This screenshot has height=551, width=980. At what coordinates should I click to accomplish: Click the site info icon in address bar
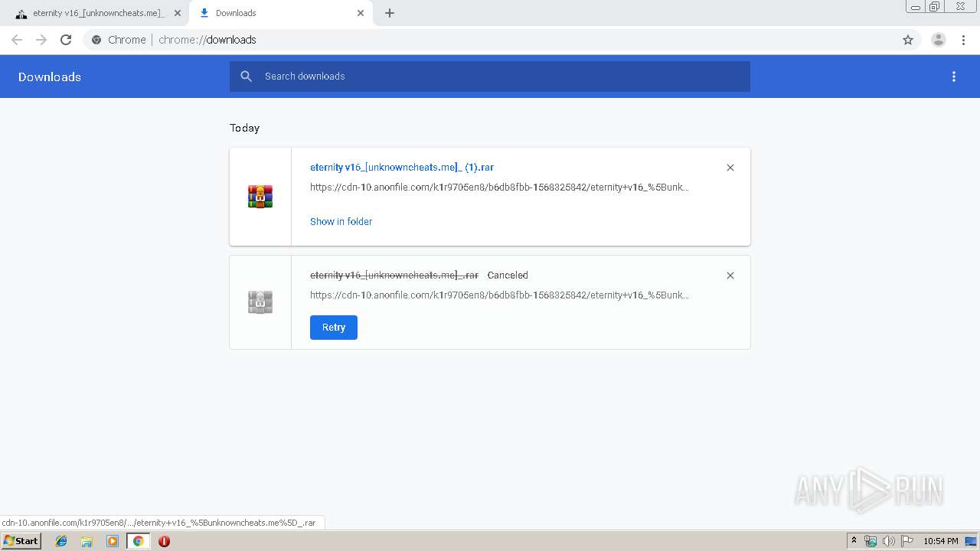point(96,40)
